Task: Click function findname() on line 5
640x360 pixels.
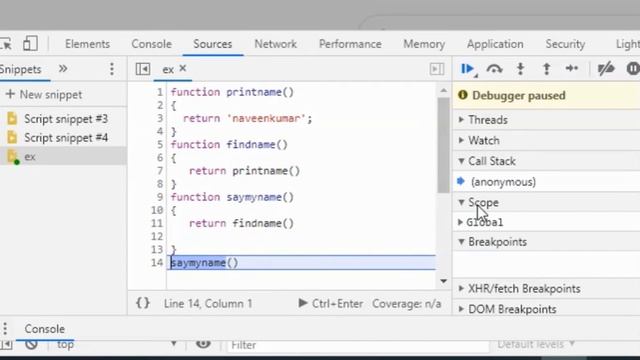Action: tap(229, 145)
